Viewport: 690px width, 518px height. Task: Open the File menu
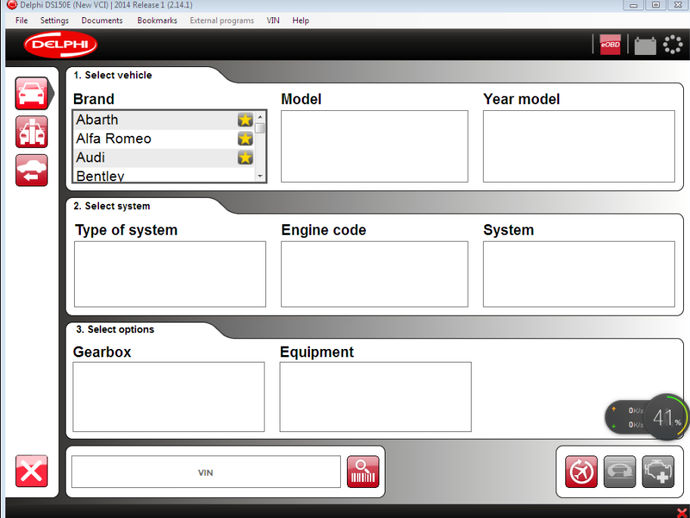[x=22, y=20]
